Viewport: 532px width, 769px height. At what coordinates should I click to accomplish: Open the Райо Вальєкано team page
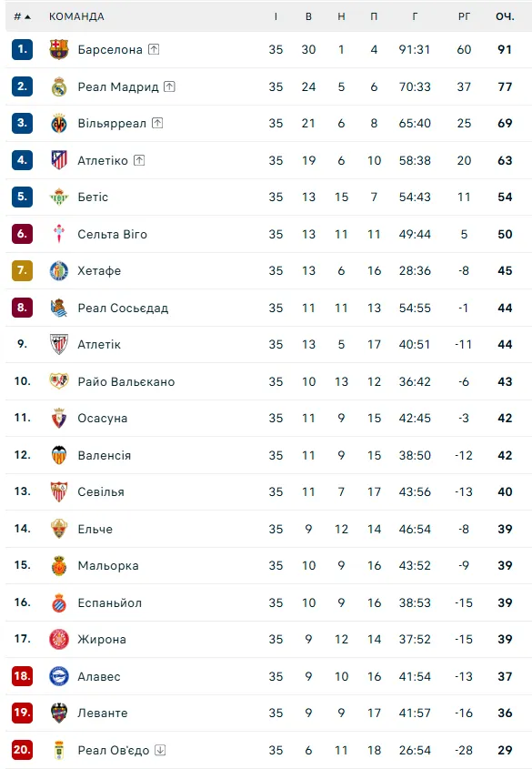[125, 382]
